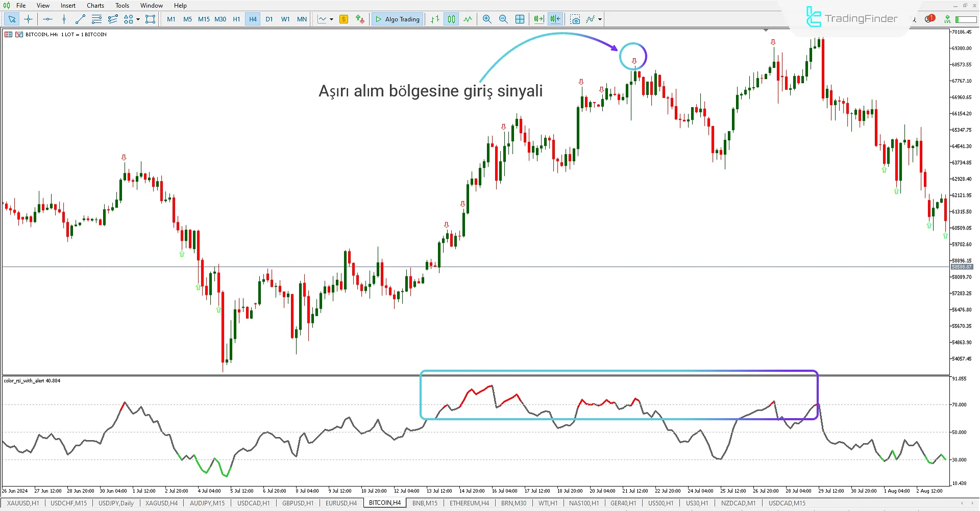980x511 pixels.
Task: Open the tile windows grid icon
Action: 520,19
